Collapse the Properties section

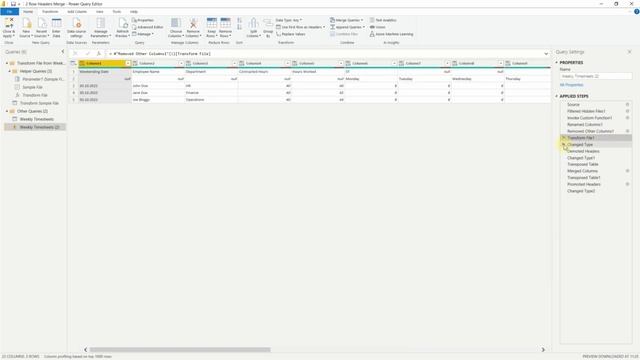pos(556,62)
